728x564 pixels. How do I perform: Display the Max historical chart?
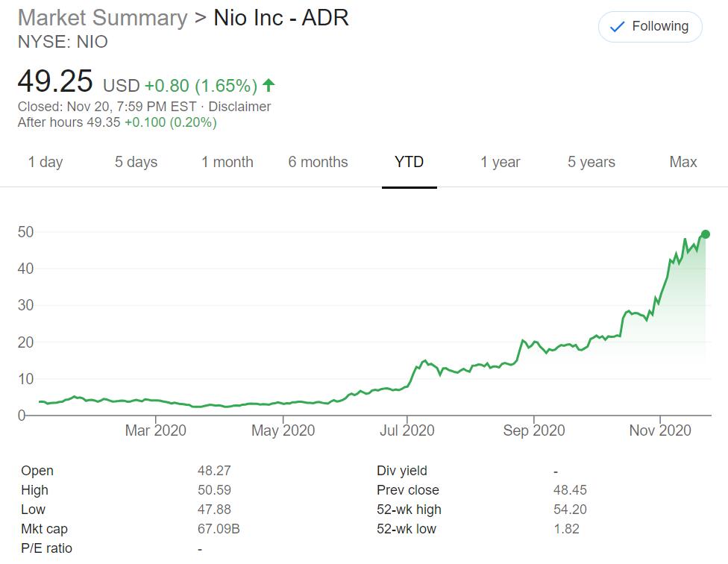click(x=682, y=162)
